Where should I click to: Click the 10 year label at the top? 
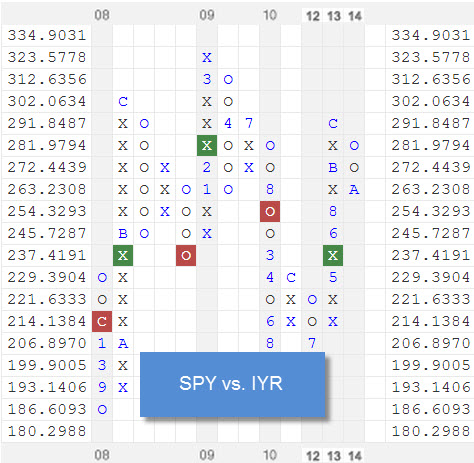pyautogui.click(x=270, y=15)
